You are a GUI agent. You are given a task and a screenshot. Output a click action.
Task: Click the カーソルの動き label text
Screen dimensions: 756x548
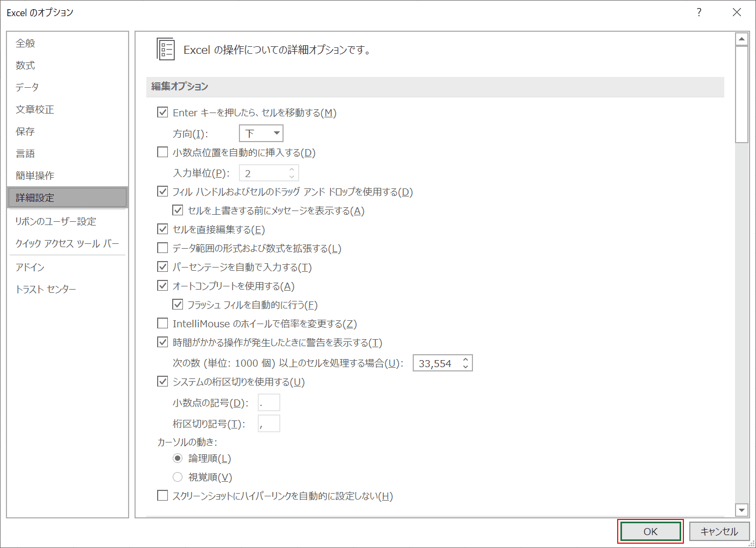(187, 442)
